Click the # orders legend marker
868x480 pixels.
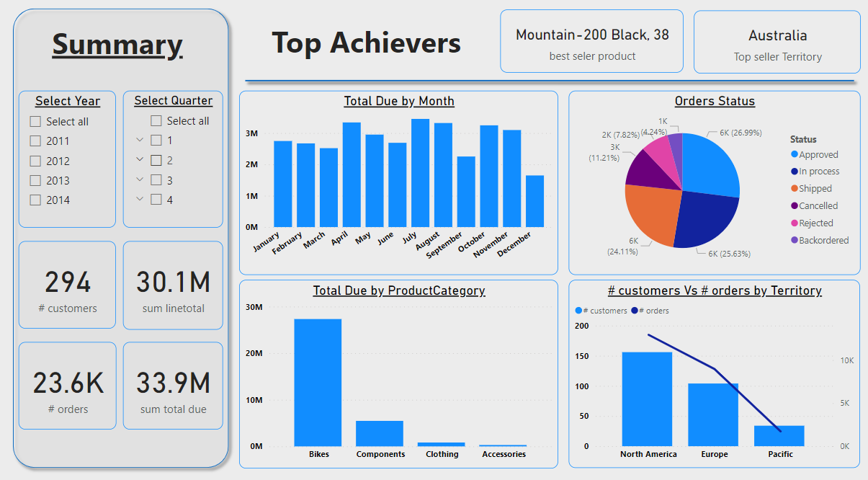[x=635, y=311]
